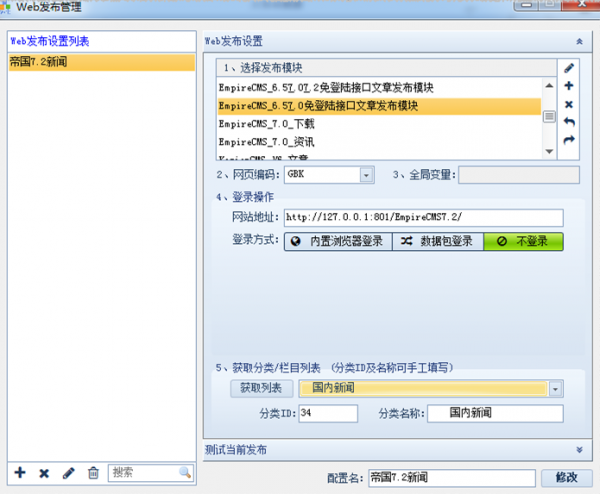Click the pencil icon in bottom-left toolbar
The width and height of the screenshot is (600, 494).
click(x=68, y=472)
